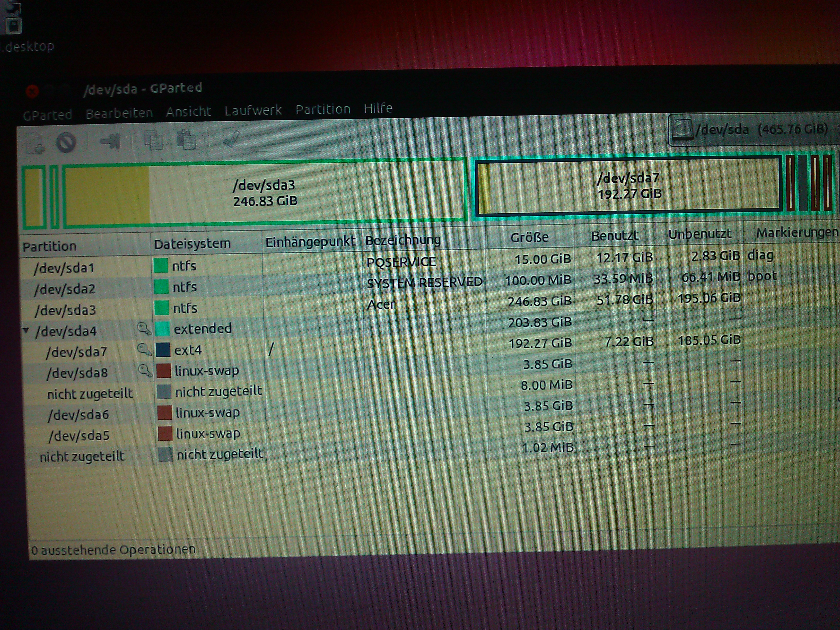This screenshot has width=840, height=630.
Task: Sort by the Partition column header
Action: coord(85,246)
